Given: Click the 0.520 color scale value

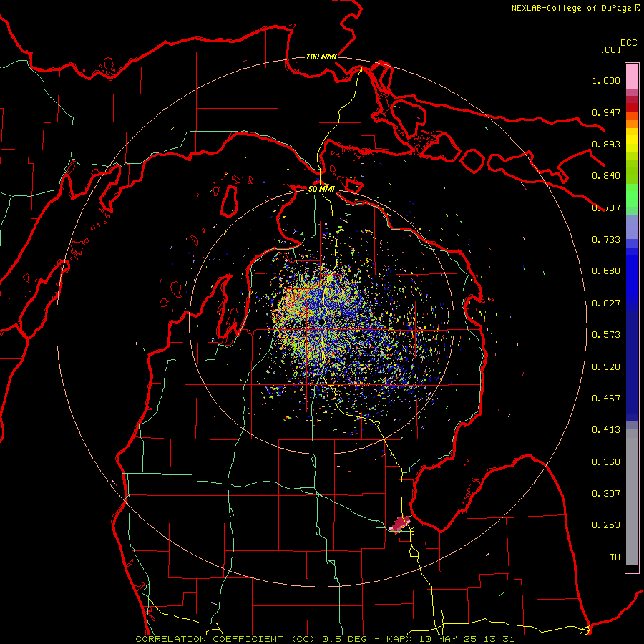Looking at the screenshot, I should point(606,367).
